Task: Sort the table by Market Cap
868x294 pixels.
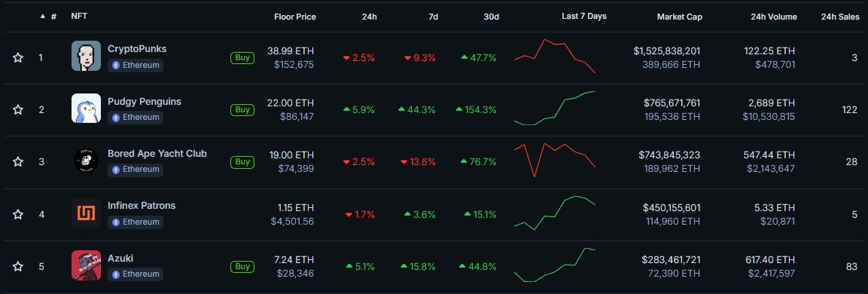Action: 680,17
